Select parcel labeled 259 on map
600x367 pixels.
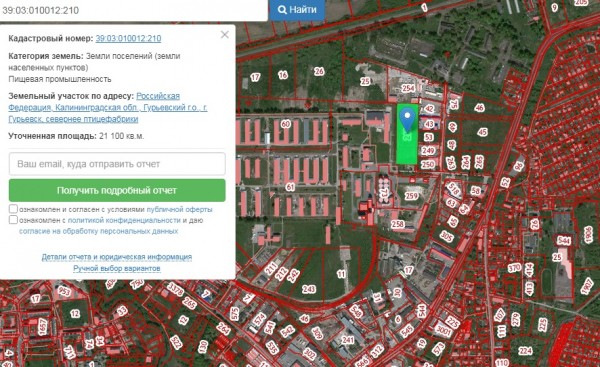pyautogui.click(x=411, y=196)
